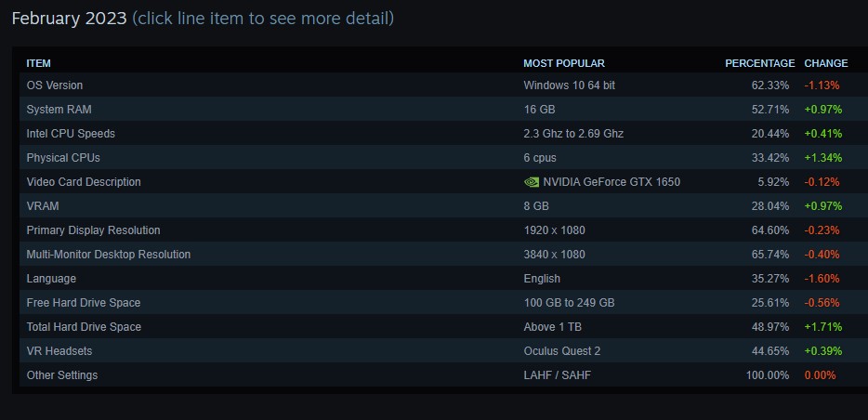This screenshot has height=420, width=868.
Task: Click the MOST POPULAR column header
Action: tap(564, 63)
